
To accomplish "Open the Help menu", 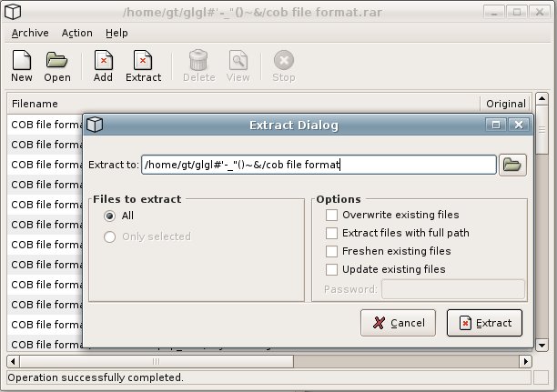I will click(116, 33).
